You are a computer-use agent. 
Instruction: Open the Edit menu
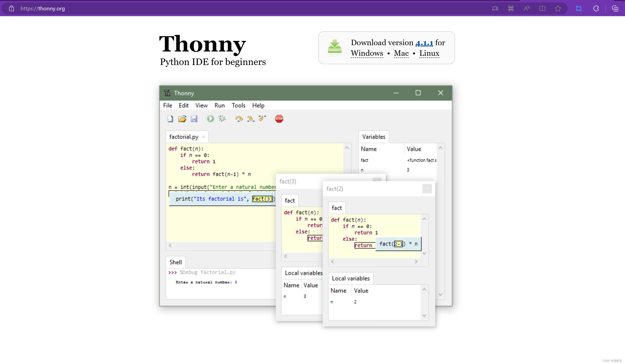[x=184, y=105]
